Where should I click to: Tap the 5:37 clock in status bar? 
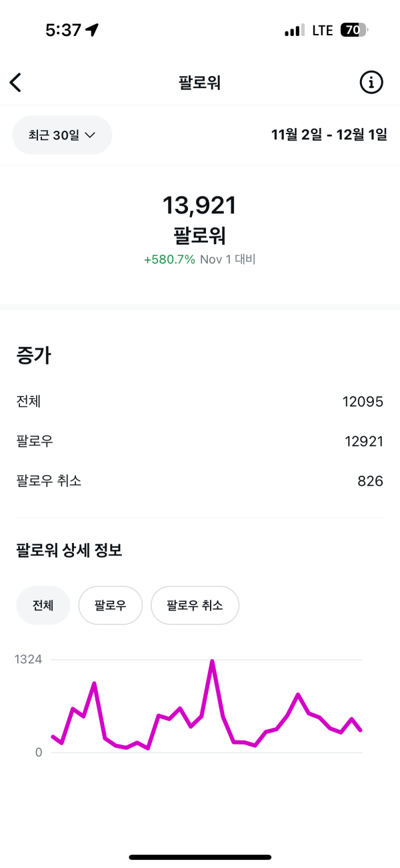[63, 30]
